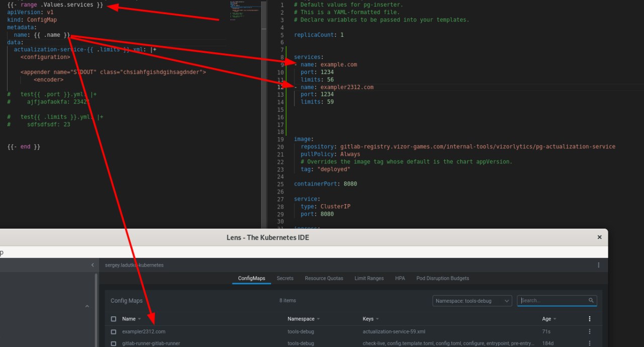Tick the checkbox for gitlab-runner-gitlab-runner
644x347 pixels.
(x=114, y=343)
